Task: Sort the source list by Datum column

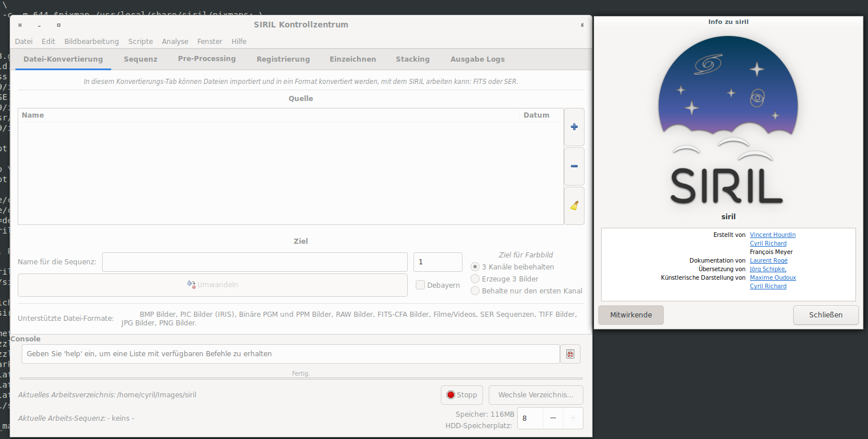Action: click(541, 115)
